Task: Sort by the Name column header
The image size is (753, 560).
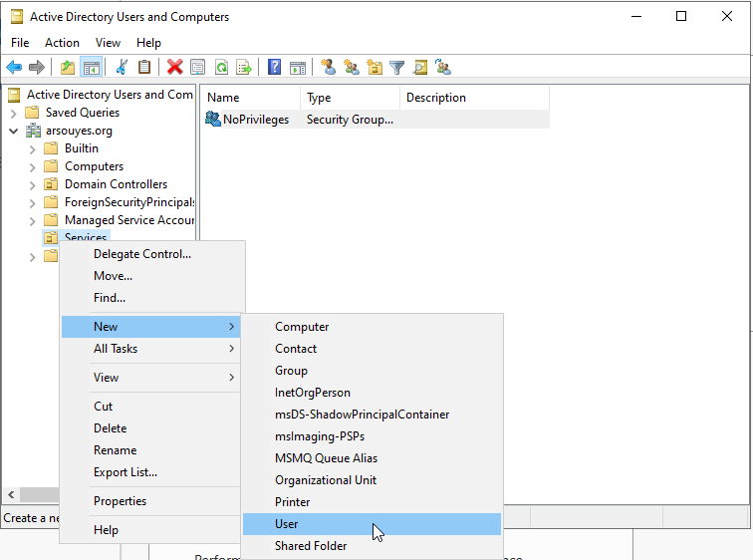Action: (250, 98)
